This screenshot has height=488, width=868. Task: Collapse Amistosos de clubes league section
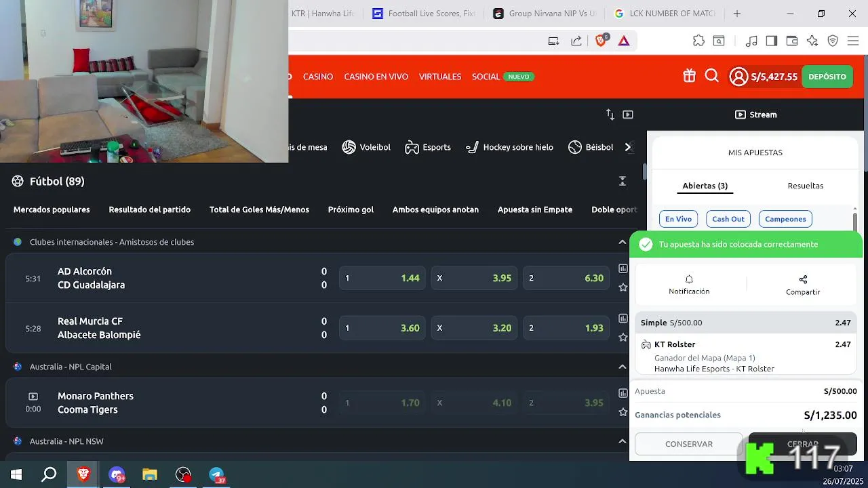[x=622, y=242]
